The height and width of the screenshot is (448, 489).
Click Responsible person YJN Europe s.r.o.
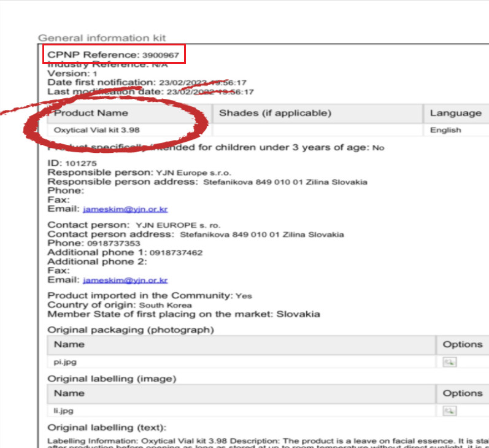pyautogui.click(x=139, y=172)
